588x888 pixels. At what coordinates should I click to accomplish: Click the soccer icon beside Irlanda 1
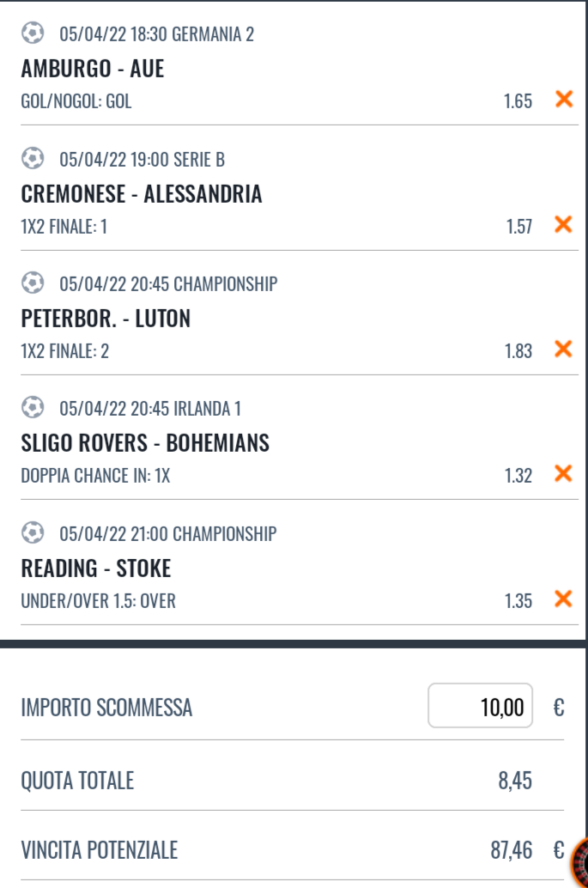click(x=33, y=407)
